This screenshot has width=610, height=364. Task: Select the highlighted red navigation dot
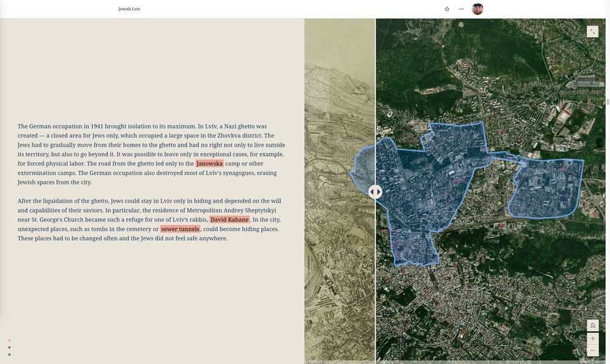9,340
